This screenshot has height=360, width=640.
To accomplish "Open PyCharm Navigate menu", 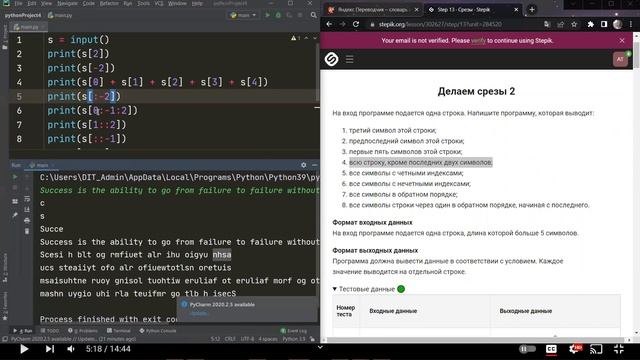I will pos(67,3).
